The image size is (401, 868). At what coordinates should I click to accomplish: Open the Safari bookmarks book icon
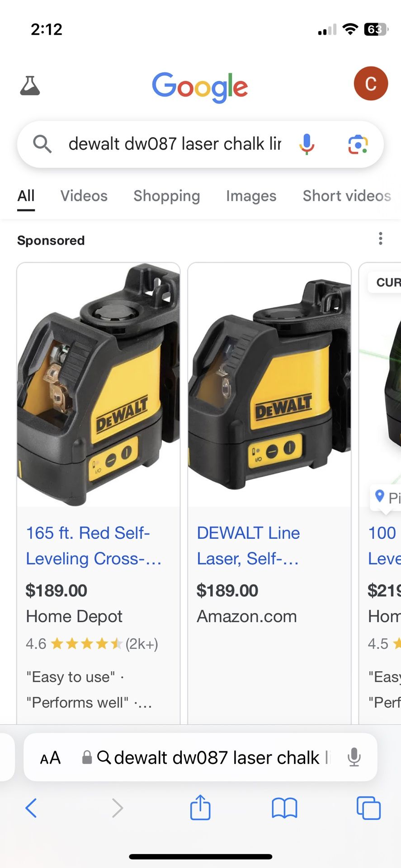[284, 808]
